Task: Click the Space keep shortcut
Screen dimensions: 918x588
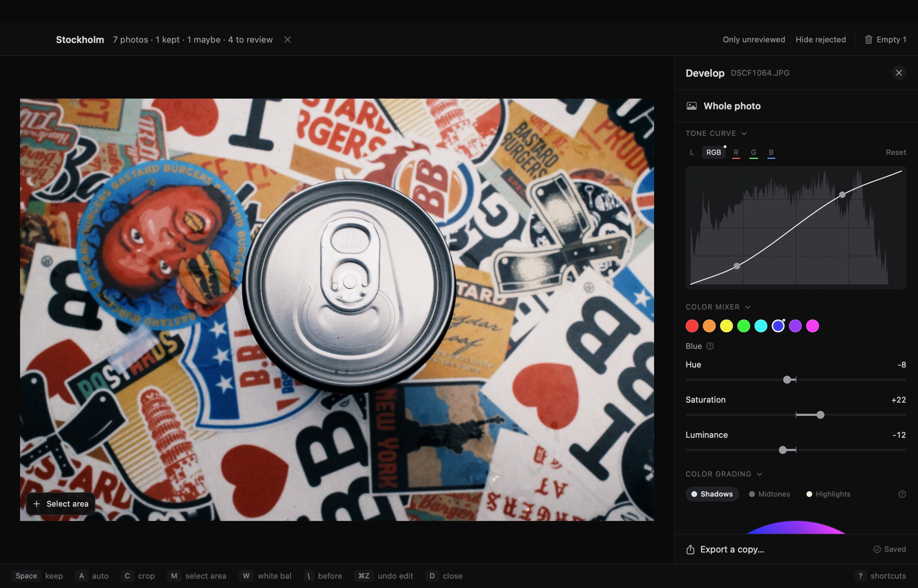Action: click(37, 576)
